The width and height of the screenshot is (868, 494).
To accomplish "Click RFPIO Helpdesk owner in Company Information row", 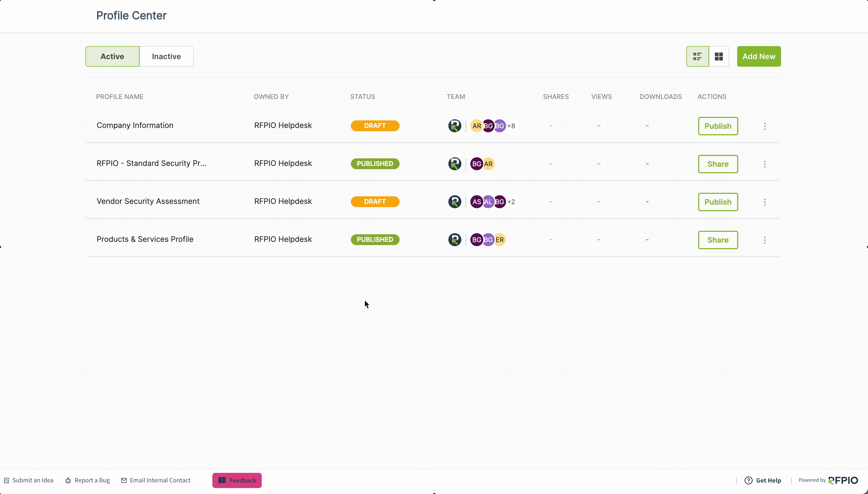I will click(283, 126).
